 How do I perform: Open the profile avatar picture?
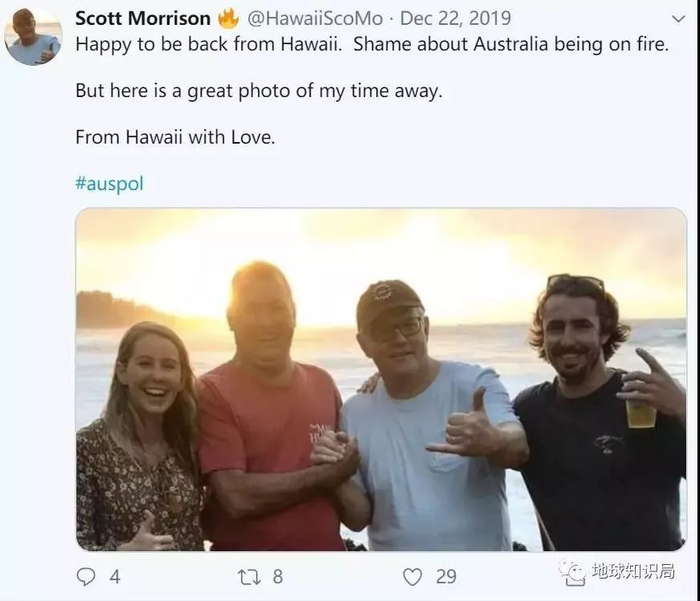(x=33, y=37)
